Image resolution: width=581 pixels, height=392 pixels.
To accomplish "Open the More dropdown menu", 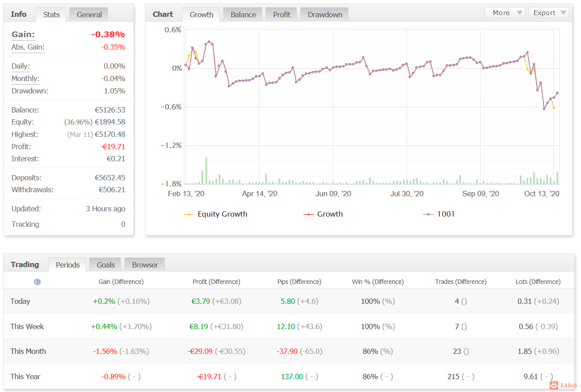I will (504, 13).
